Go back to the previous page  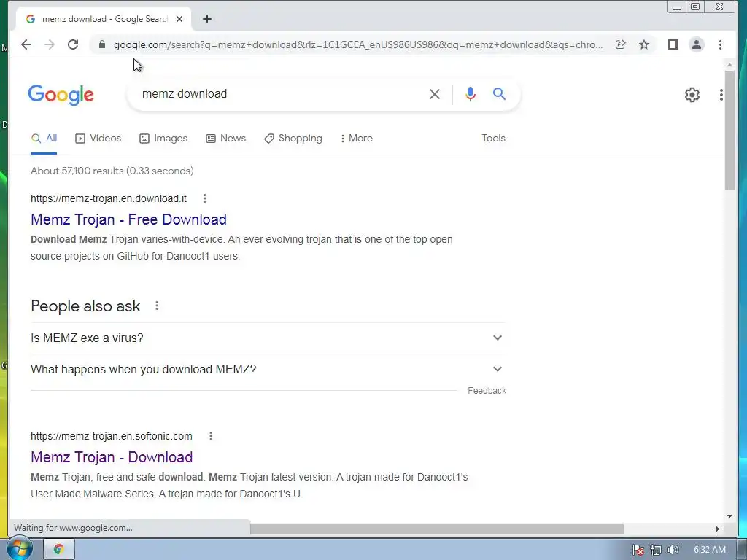click(x=26, y=44)
